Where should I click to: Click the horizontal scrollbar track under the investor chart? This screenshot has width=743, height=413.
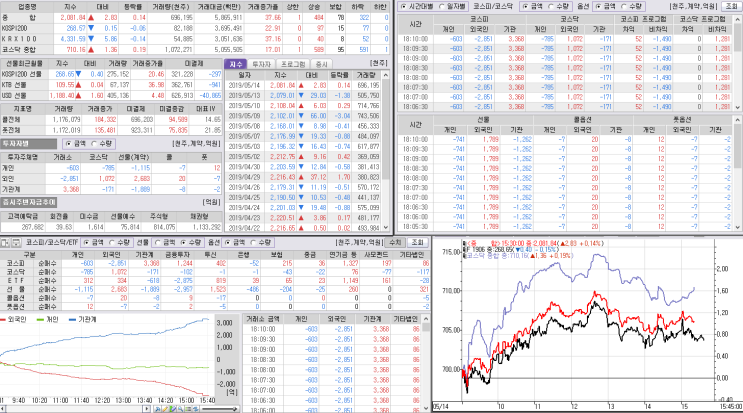coord(75,409)
